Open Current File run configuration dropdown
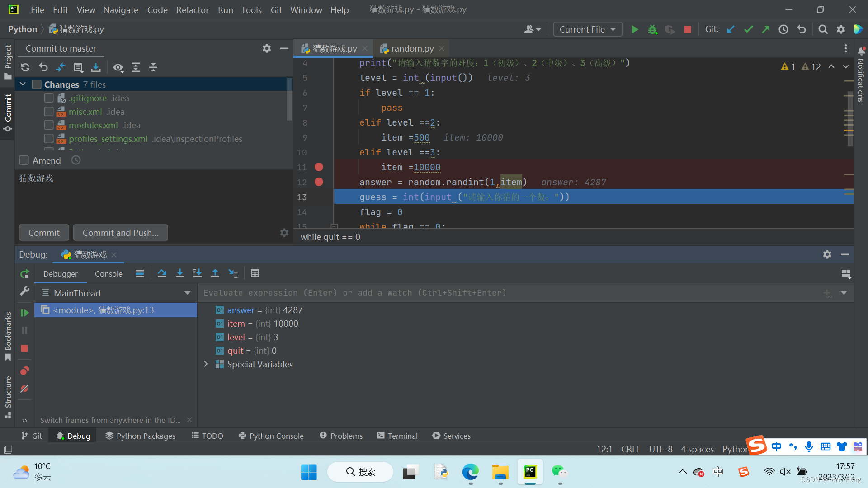This screenshot has width=868, height=488. (x=588, y=29)
